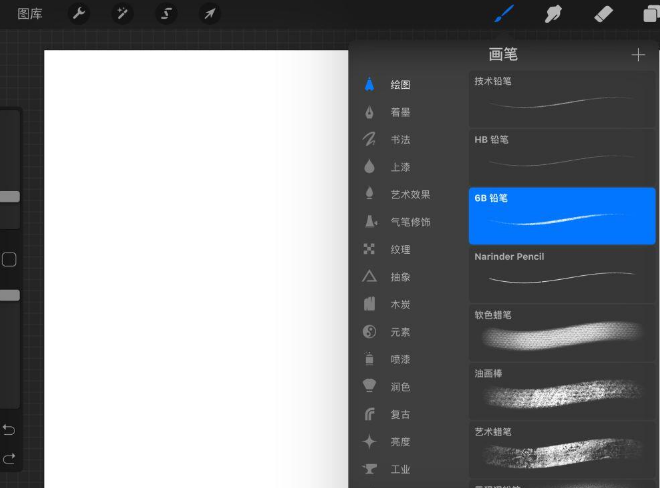Redo with the curved forward arrow
The width and height of the screenshot is (660, 488).
click(9, 458)
